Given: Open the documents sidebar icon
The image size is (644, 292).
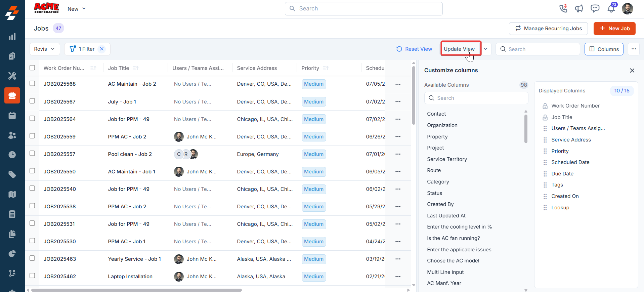Looking at the screenshot, I should pos(12,234).
